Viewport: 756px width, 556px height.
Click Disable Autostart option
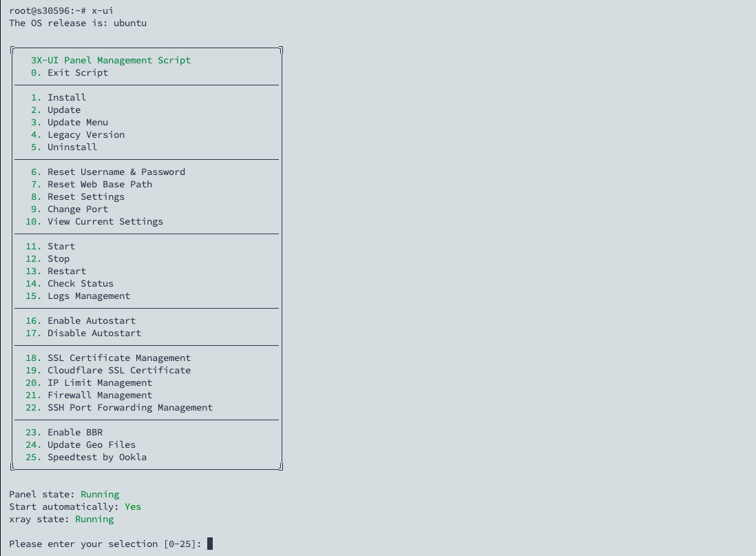(94, 333)
